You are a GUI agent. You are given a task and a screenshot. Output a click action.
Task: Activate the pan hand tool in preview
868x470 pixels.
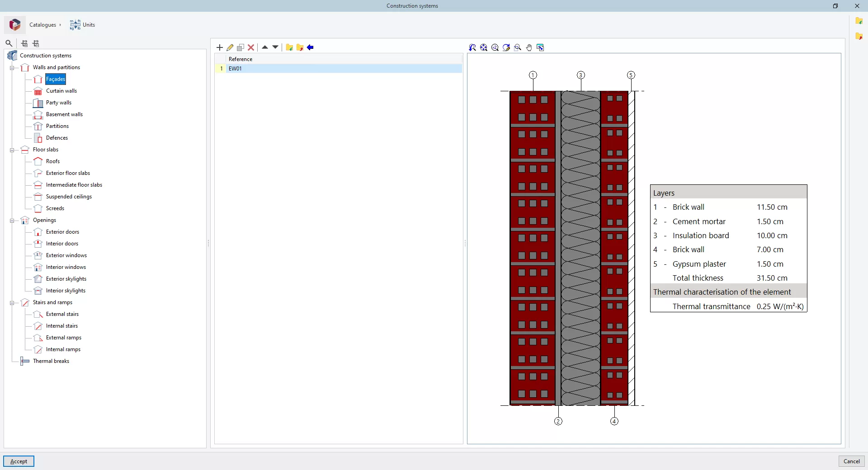point(529,47)
